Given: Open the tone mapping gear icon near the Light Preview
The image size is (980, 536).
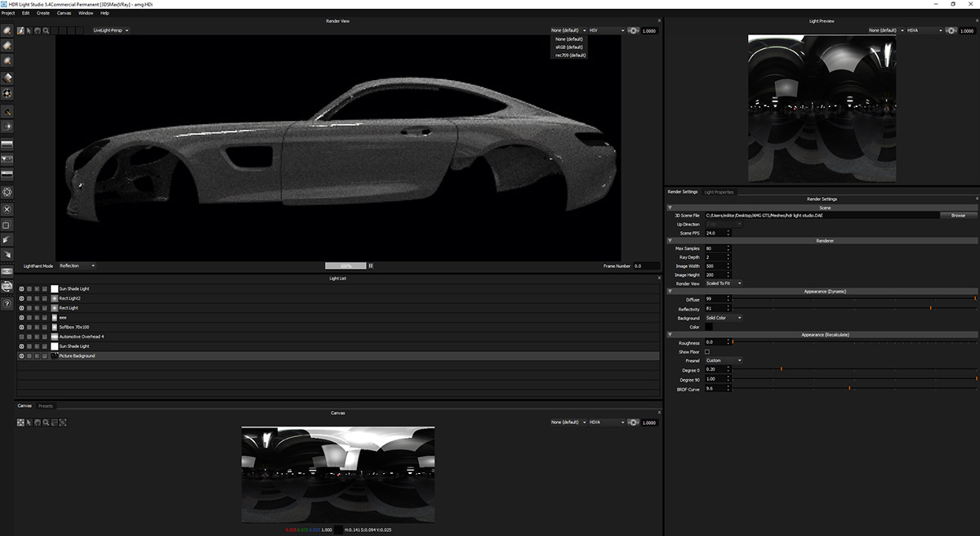Looking at the screenshot, I should point(950,30).
